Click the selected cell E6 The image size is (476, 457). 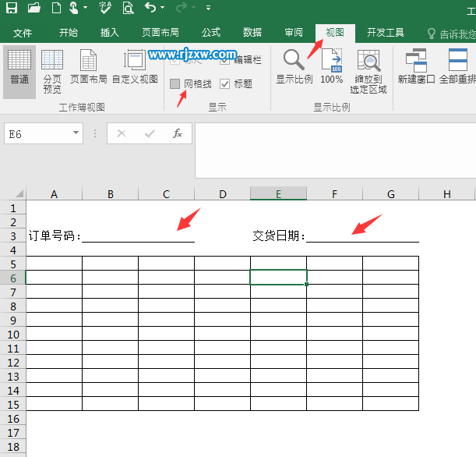278,278
